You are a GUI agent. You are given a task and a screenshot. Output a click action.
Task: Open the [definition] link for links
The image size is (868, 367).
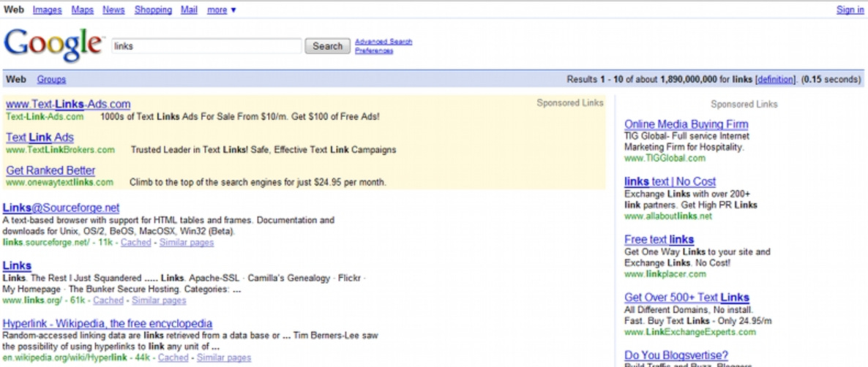coord(776,80)
